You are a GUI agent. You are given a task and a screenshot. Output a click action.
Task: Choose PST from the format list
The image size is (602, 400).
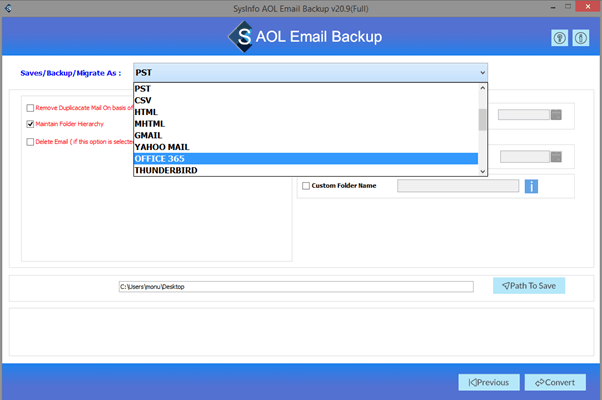(x=306, y=89)
